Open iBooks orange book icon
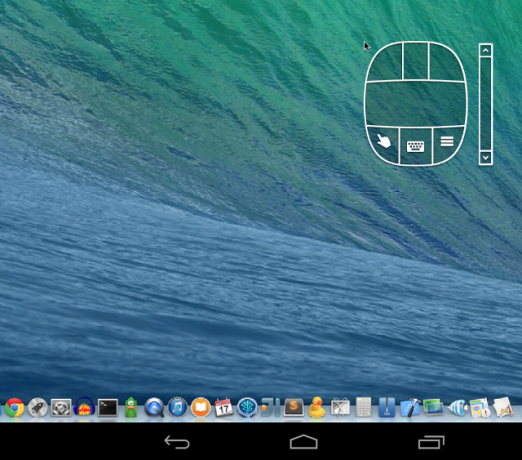The width and height of the screenshot is (522, 460). [201, 407]
